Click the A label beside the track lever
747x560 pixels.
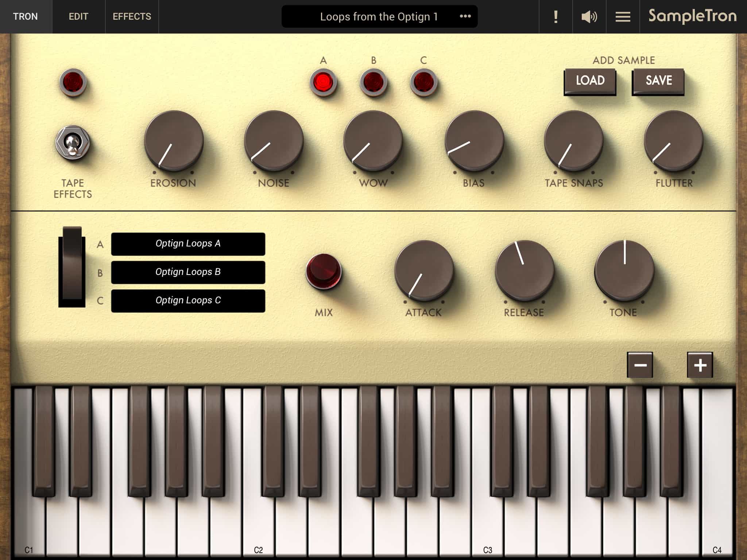coord(100,245)
